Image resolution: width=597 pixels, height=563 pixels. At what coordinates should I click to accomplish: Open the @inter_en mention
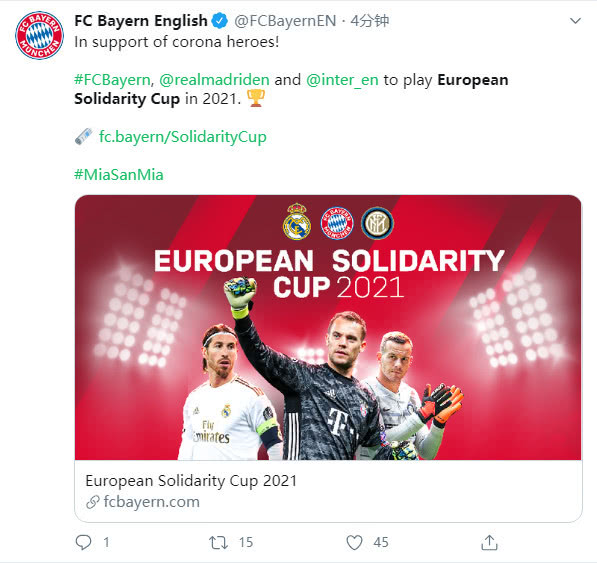pyautogui.click(x=342, y=80)
